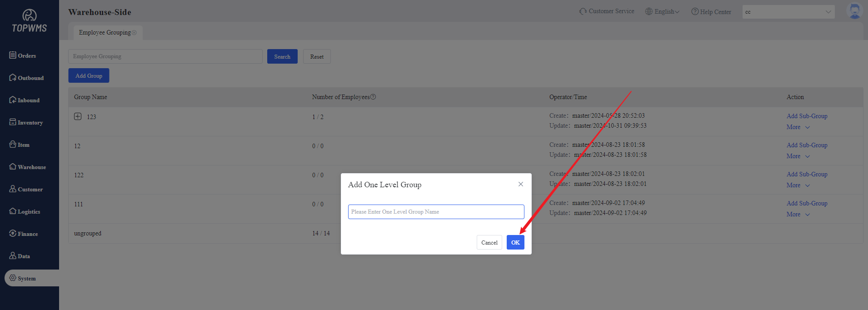The image size is (868, 310).
Task: Open the English language dropdown
Action: (x=662, y=11)
